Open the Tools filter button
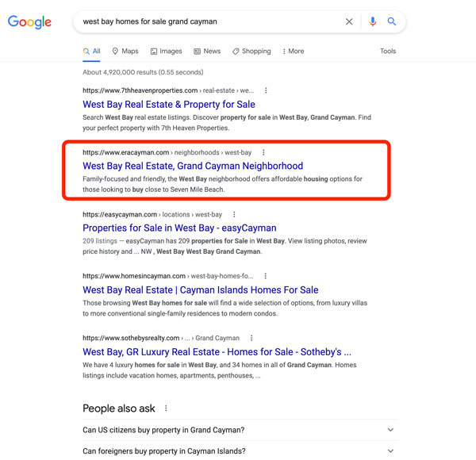This screenshot has width=476, height=460. (x=388, y=51)
